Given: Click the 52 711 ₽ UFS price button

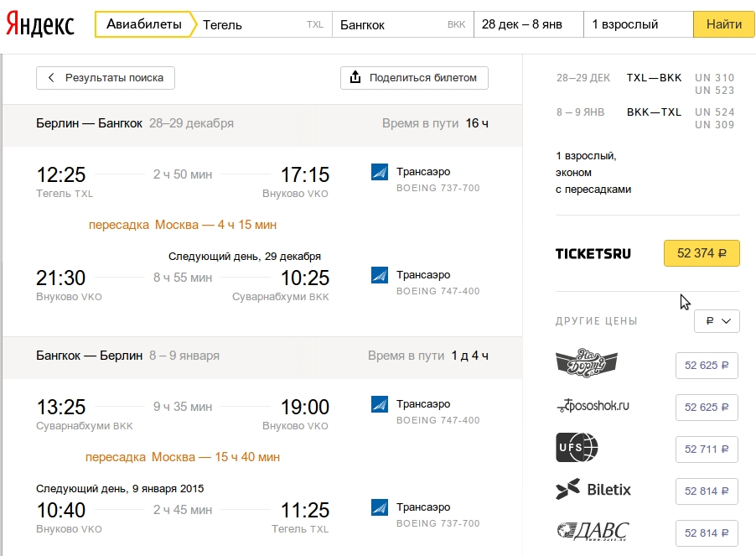Looking at the screenshot, I should click(707, 449).
